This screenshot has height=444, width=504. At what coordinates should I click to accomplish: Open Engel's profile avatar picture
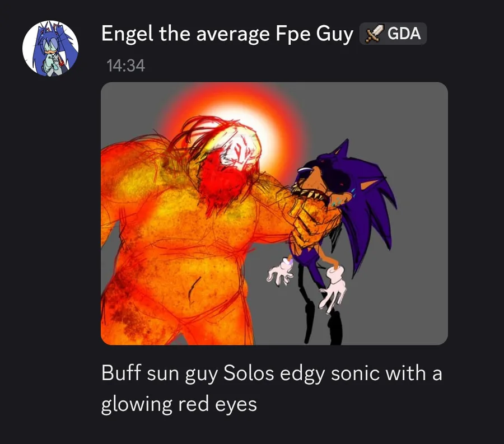point(50,49)
